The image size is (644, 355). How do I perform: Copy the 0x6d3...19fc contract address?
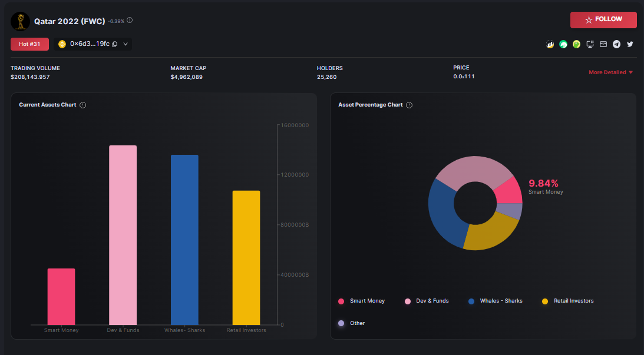coord(114,44)
